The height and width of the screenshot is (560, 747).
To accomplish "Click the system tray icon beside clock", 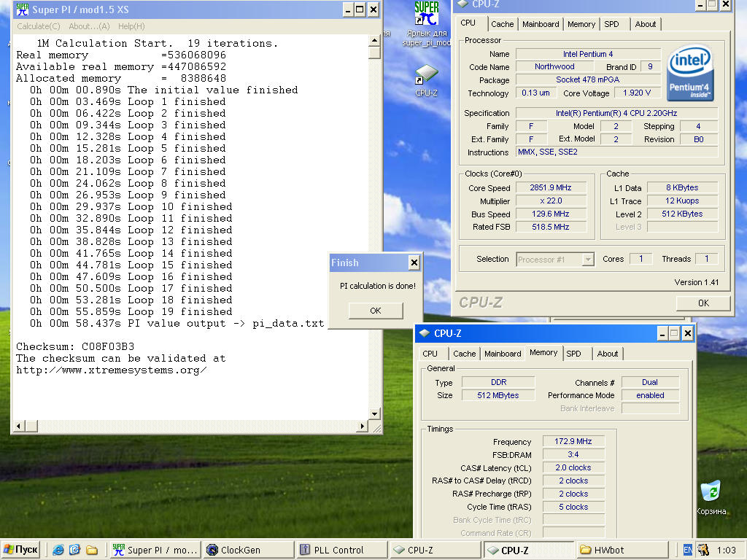I will 703,550.
